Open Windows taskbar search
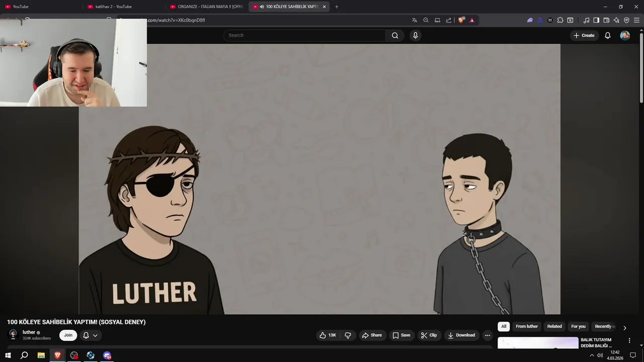 tap(24, 355)
